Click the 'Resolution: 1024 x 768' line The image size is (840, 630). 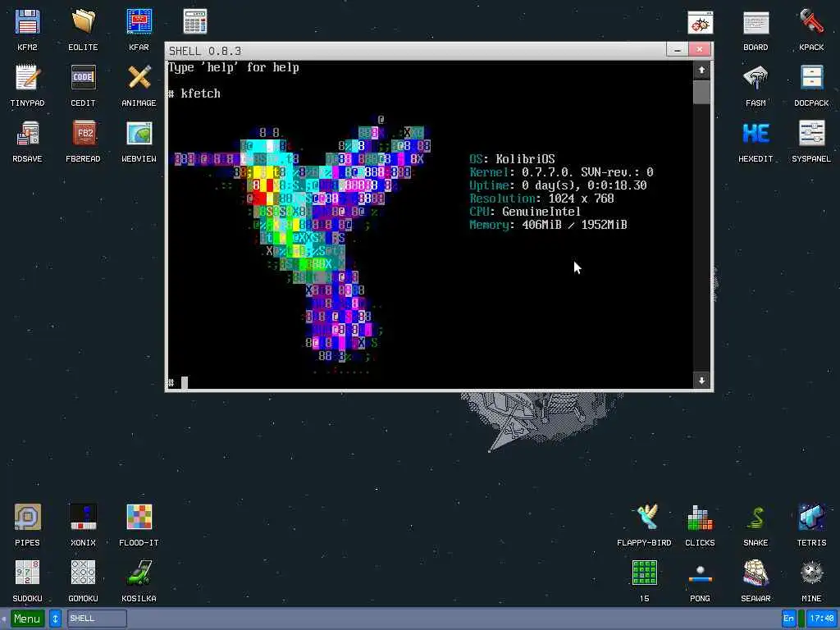[x=541, y=199]
